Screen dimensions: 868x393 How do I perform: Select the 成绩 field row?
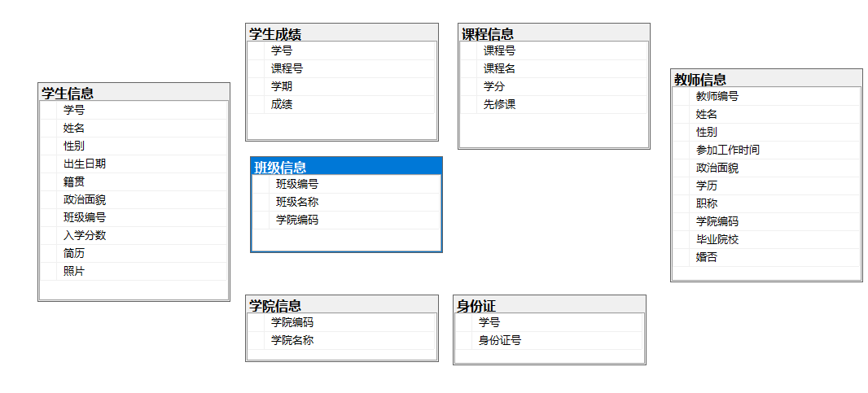tap(341, 105)
